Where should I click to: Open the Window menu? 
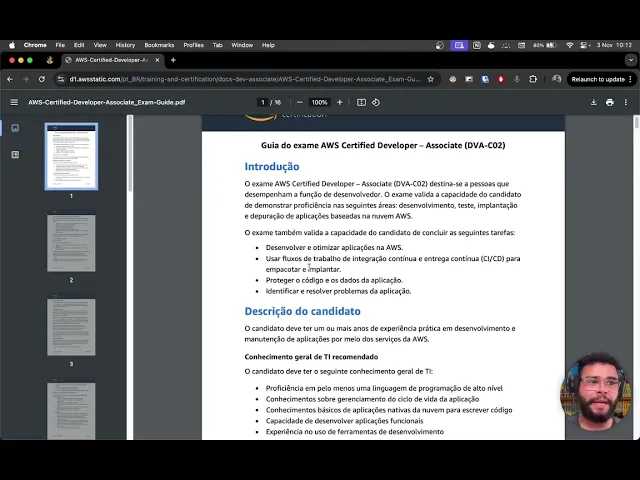(242, 45)
